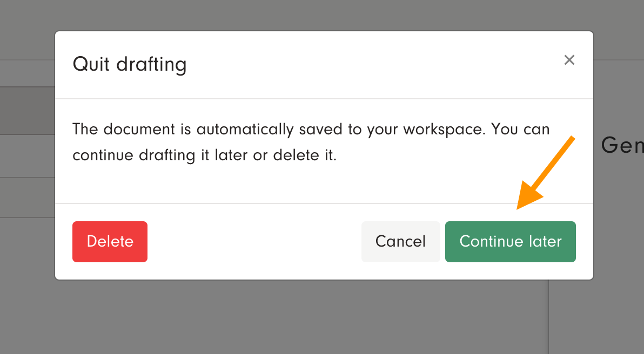Abort quitting by selecting Cancel
Image resolution: width=644 pixels, height=354 pixels.
point(400,242)
